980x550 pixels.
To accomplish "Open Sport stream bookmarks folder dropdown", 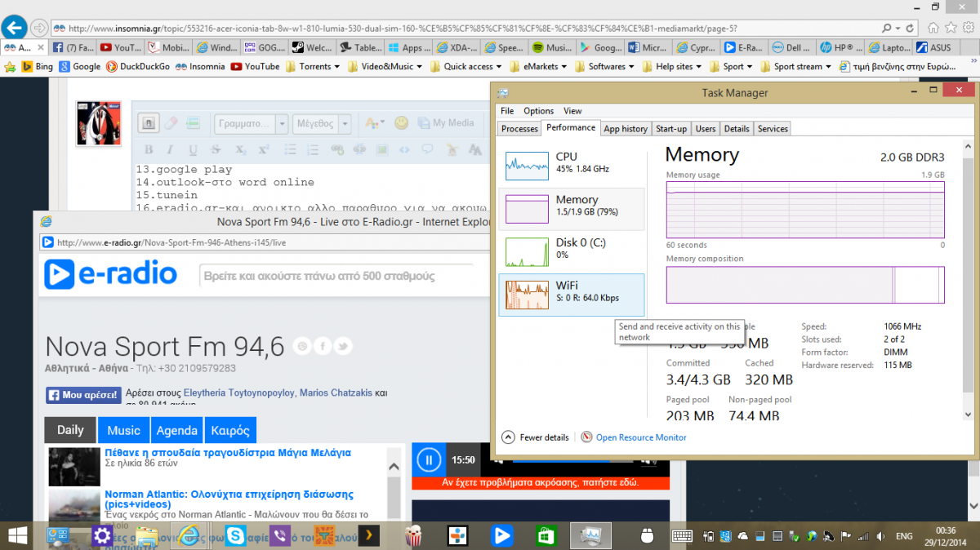I will 796,67.
